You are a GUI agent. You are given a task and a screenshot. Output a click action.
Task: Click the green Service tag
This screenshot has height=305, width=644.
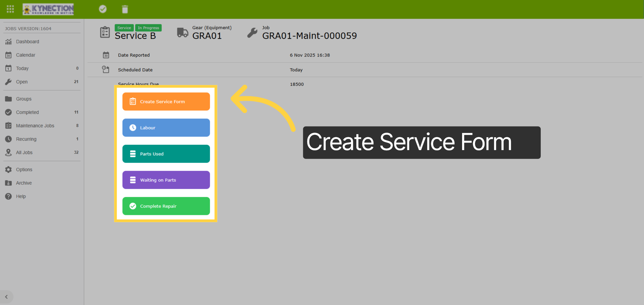124,28
